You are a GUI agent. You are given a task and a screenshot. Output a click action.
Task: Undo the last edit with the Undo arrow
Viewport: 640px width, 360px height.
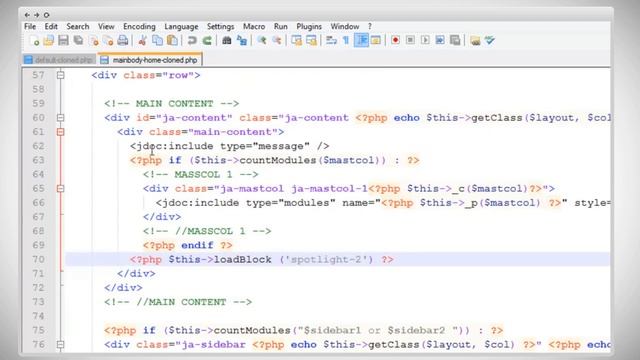[192, 40]
